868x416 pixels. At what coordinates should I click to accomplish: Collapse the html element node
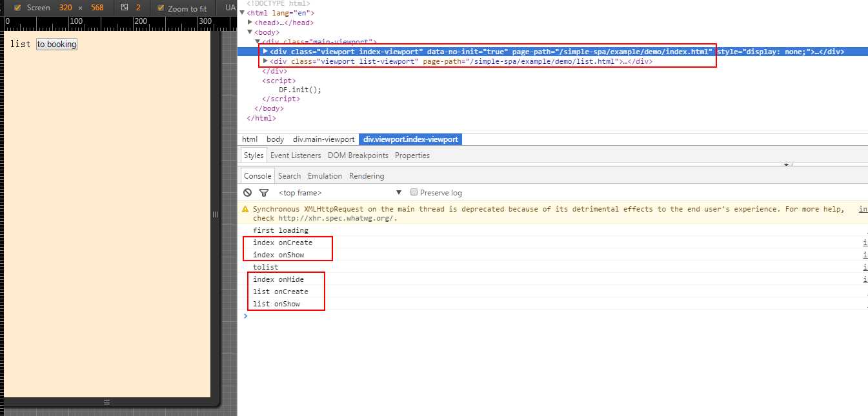[x=242, y=13]
